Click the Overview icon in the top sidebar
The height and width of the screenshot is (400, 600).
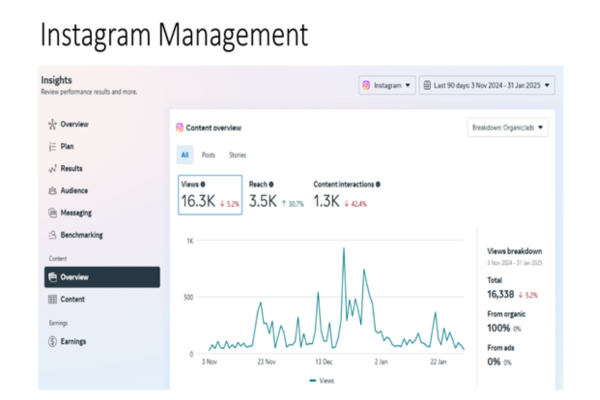(x=52, y=124)
